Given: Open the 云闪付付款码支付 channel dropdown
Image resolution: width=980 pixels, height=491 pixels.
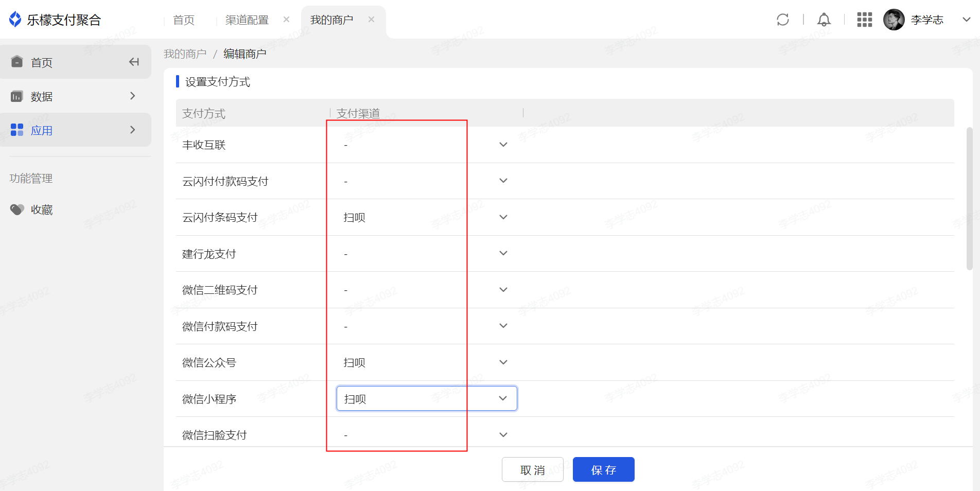Looking at the screenshot, I should [x=427, y=181].
